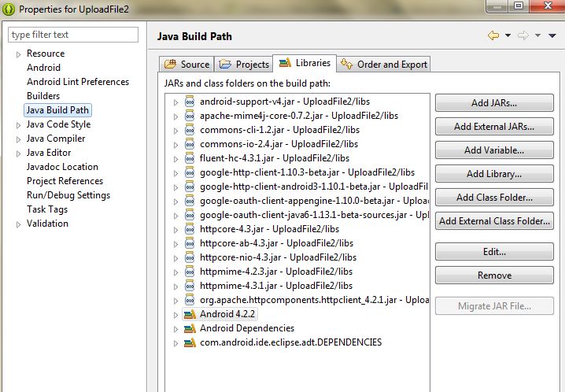Screen dimensions: 565x392
Task: Focus the type filter text field
Action: (73, 35)
